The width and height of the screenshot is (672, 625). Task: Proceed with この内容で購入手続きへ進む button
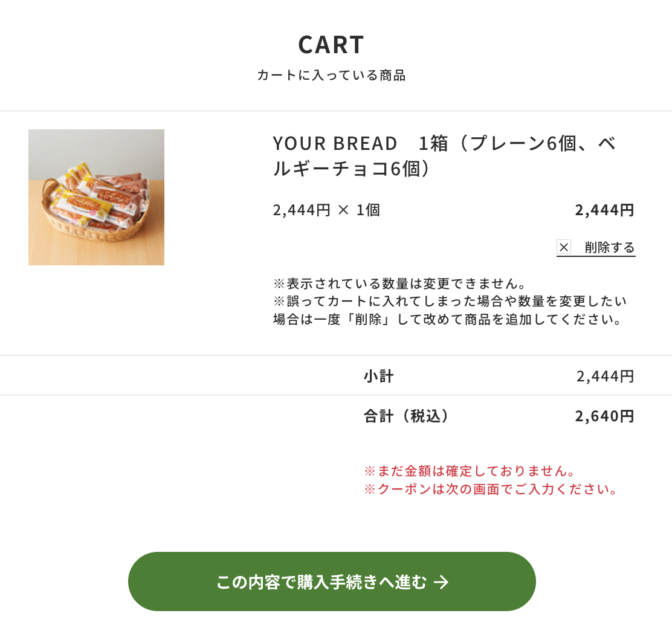tap(332, 581)
